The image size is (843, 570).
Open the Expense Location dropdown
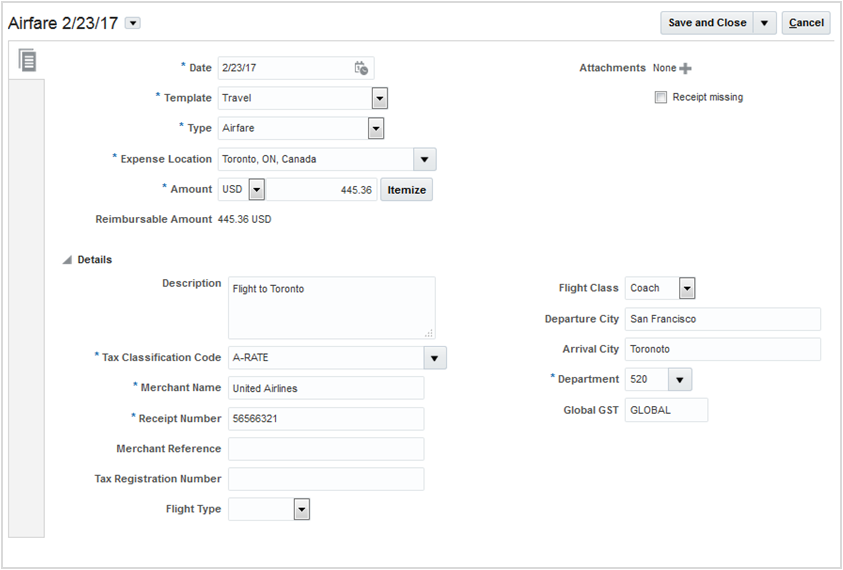point(425,159)
